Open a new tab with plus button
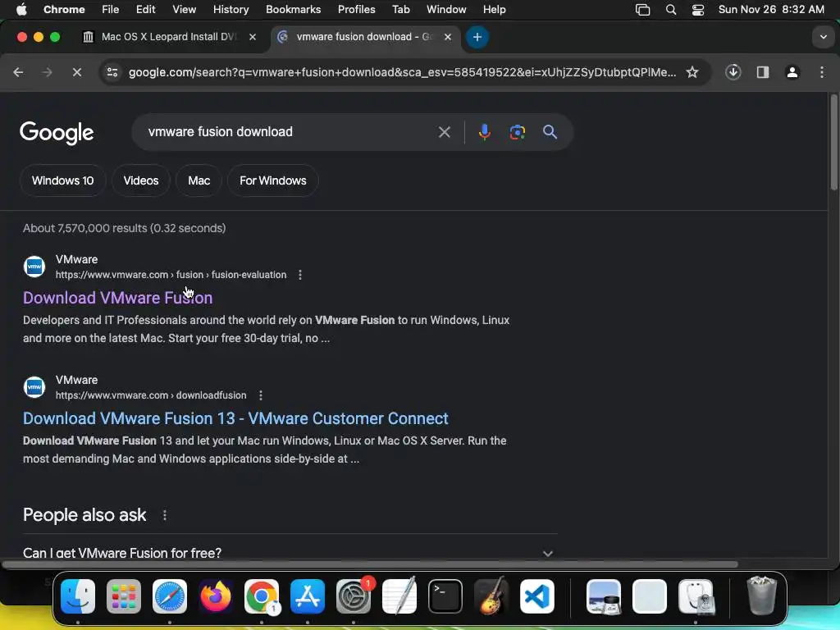 (477, 37)
